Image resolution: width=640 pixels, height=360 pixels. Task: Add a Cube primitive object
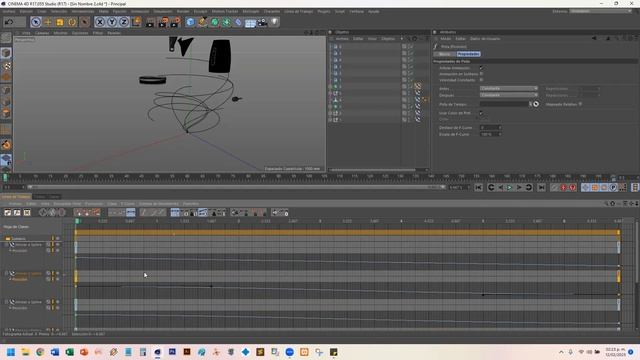190,22
